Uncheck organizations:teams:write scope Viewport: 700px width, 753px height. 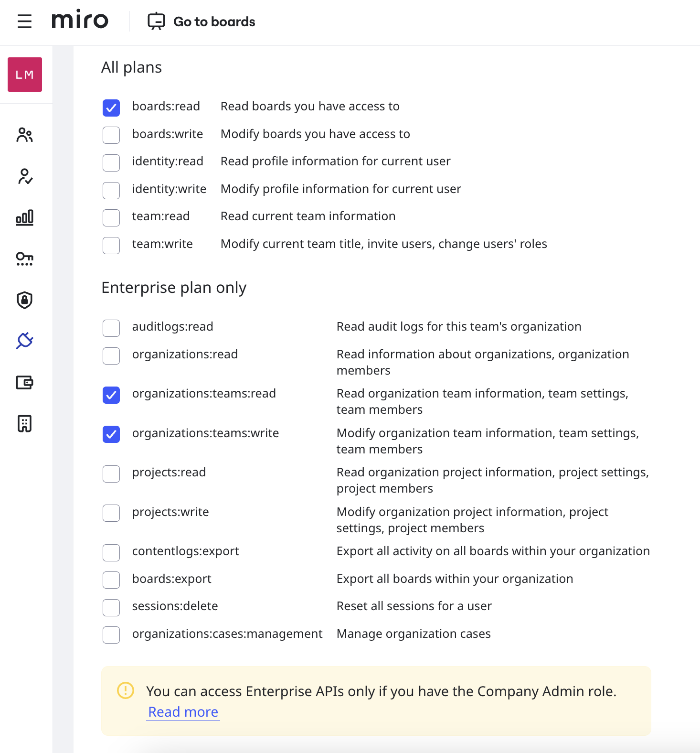coord(111,434)
